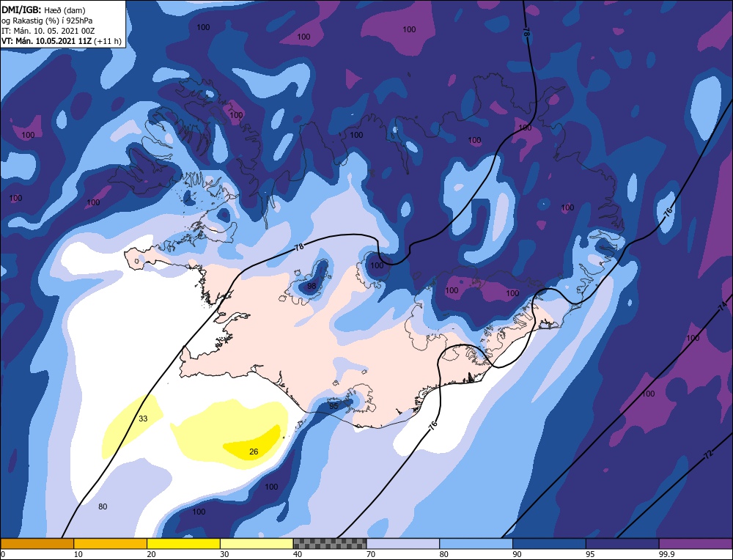
Task: Select the pale yellow 30–40 legend swatch
Action: (257, 543)
